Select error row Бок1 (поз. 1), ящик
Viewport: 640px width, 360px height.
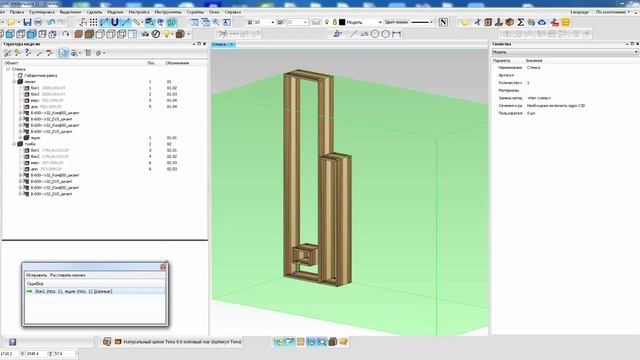(x=95, y=291)
